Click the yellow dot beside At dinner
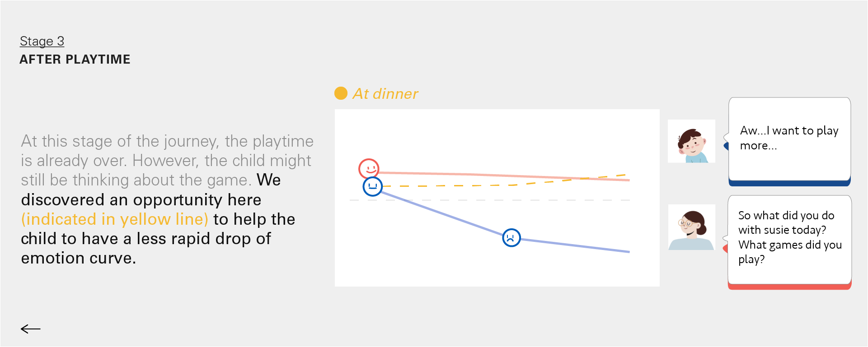868x347 pixels. pyautogui.click(x=341, y=93)
